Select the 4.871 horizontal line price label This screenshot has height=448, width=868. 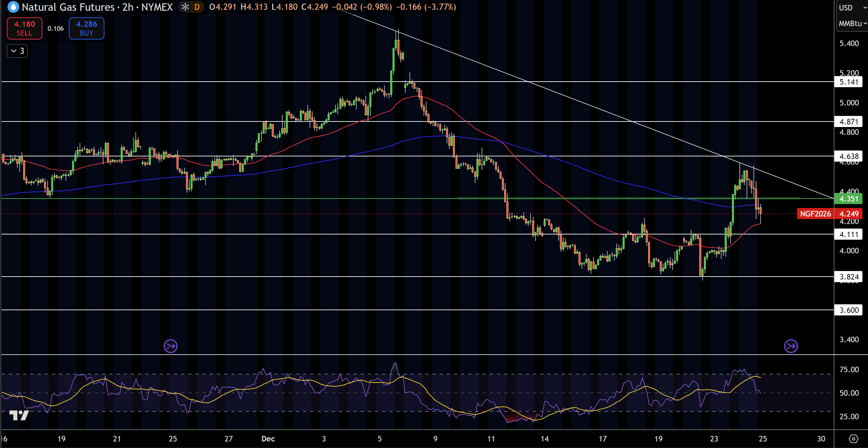click(x=848, y=121)
